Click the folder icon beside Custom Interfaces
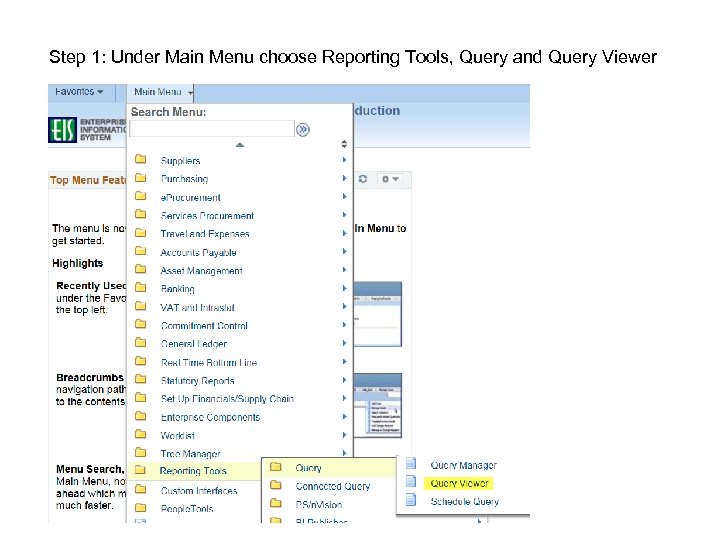This screenshot has height=540, width=720. [141, 490]
